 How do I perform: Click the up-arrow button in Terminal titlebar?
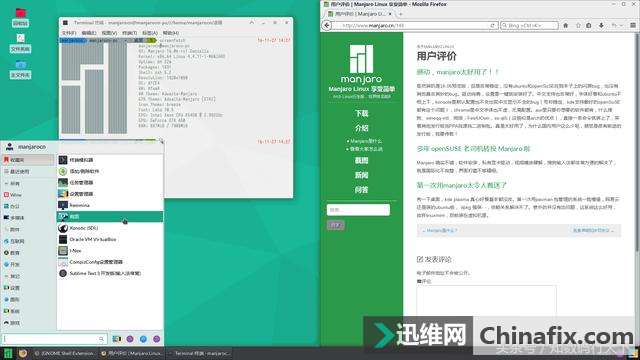[252, 22]
